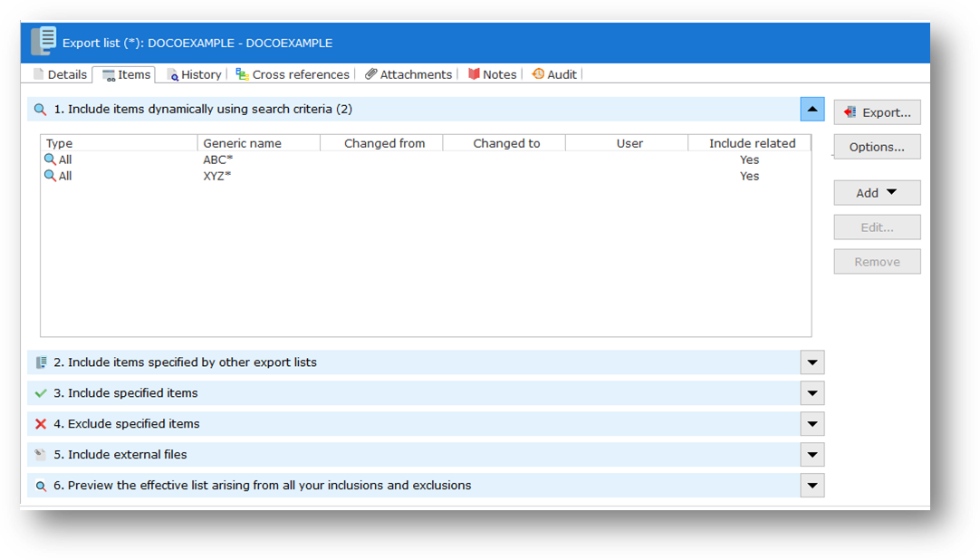Click the heading '6. Preview the effective list'

click(x=263, y=486)
